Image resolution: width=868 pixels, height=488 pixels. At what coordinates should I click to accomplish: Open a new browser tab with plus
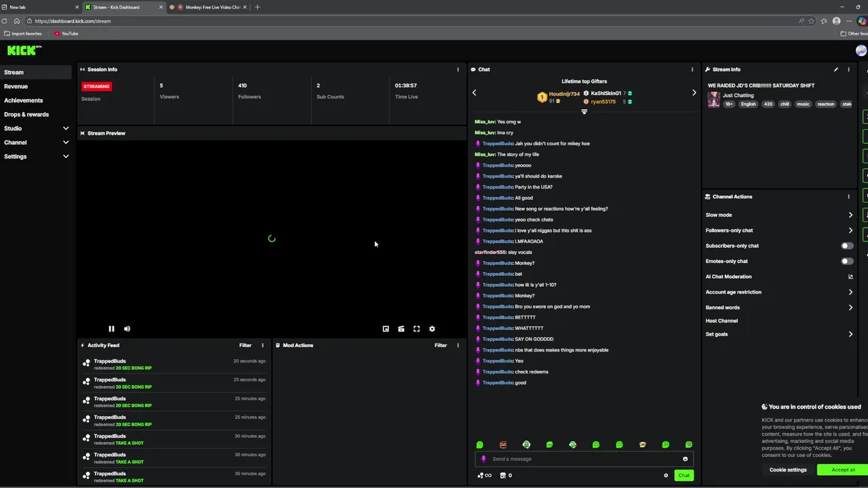(257, 7)
